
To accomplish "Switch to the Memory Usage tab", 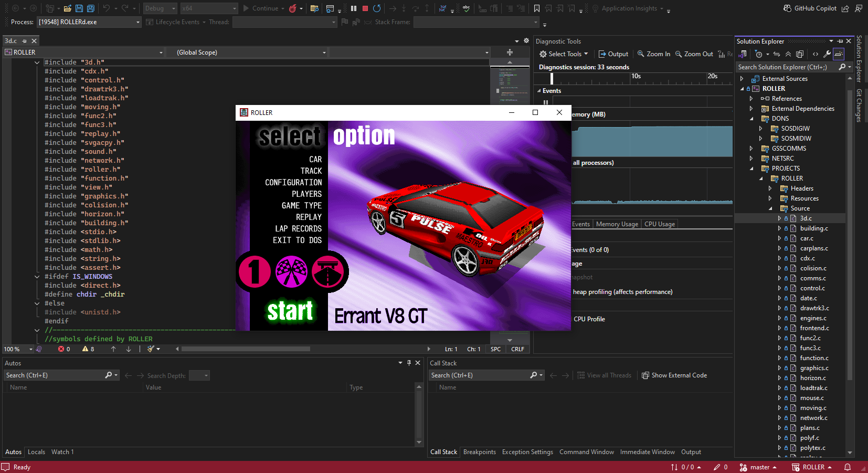I will pos(617,224).
